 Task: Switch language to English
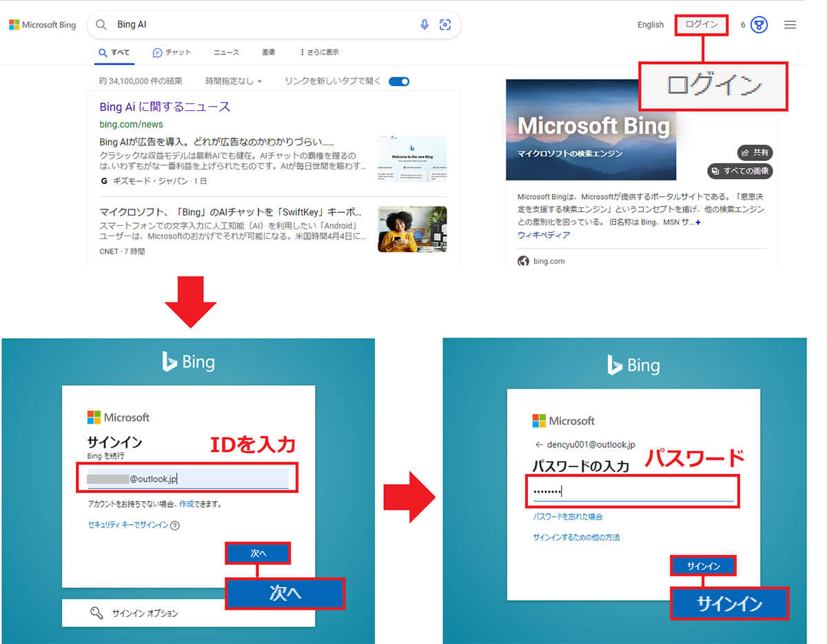pos(651,25)
